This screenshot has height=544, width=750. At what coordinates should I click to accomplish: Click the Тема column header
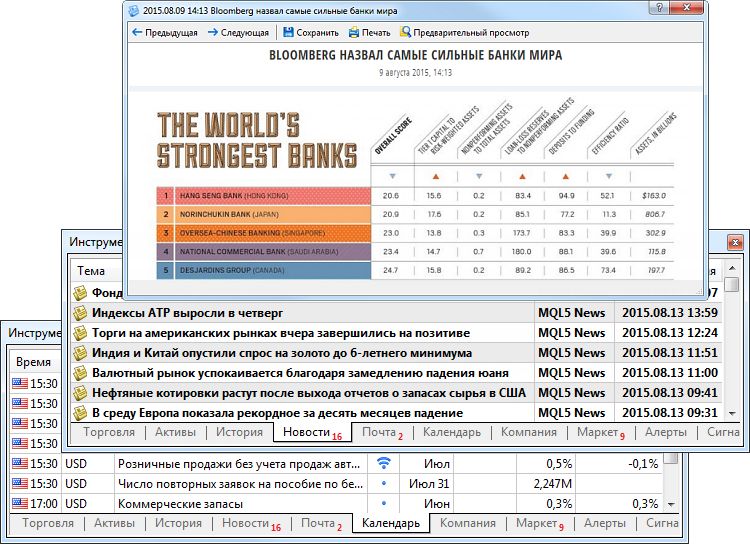point(91,271)
